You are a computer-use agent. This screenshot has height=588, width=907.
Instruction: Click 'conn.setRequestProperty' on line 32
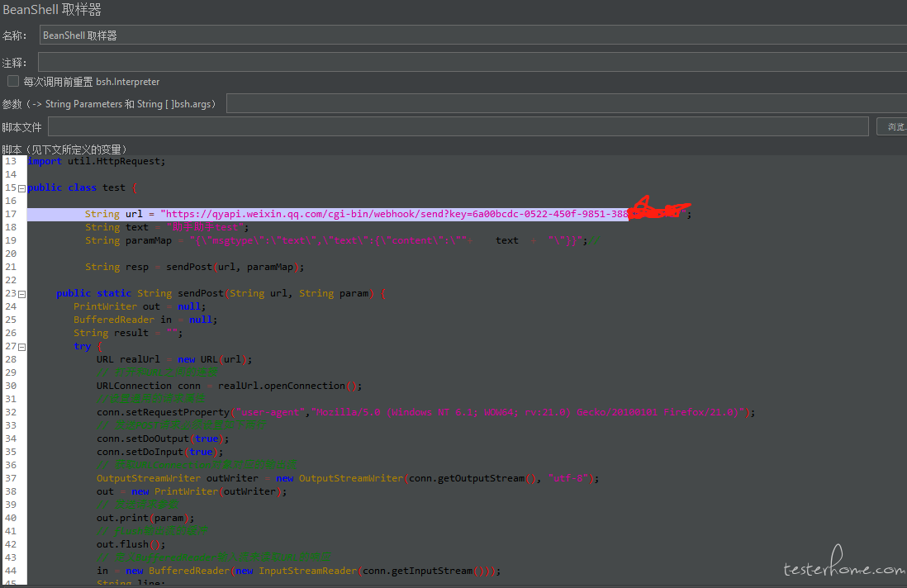pos(163,412)
